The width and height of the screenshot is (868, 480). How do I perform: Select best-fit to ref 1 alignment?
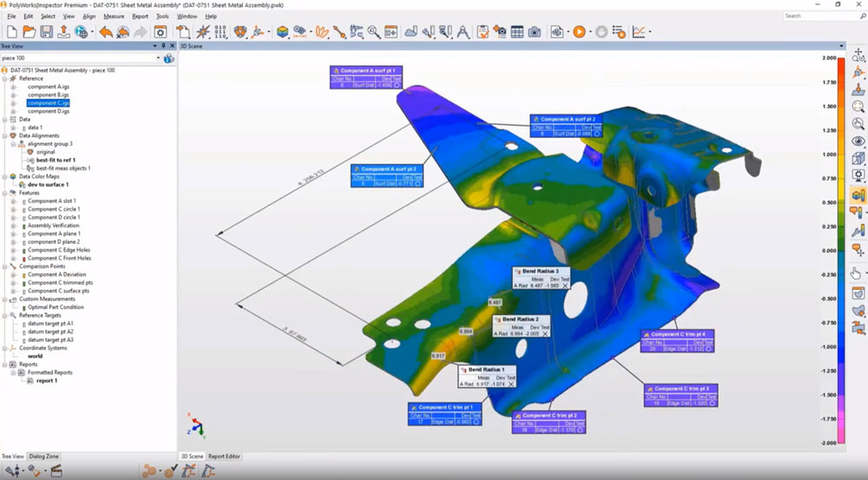click(56, 160)
